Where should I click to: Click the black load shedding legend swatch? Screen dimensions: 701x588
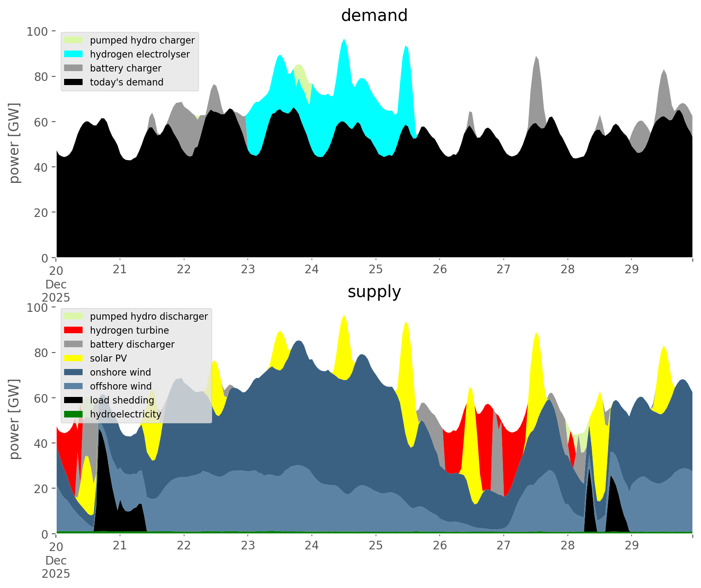[74, 400]
